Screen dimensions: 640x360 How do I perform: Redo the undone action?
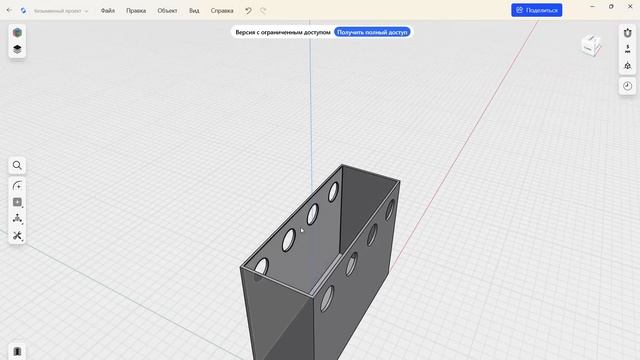(263, 11)
